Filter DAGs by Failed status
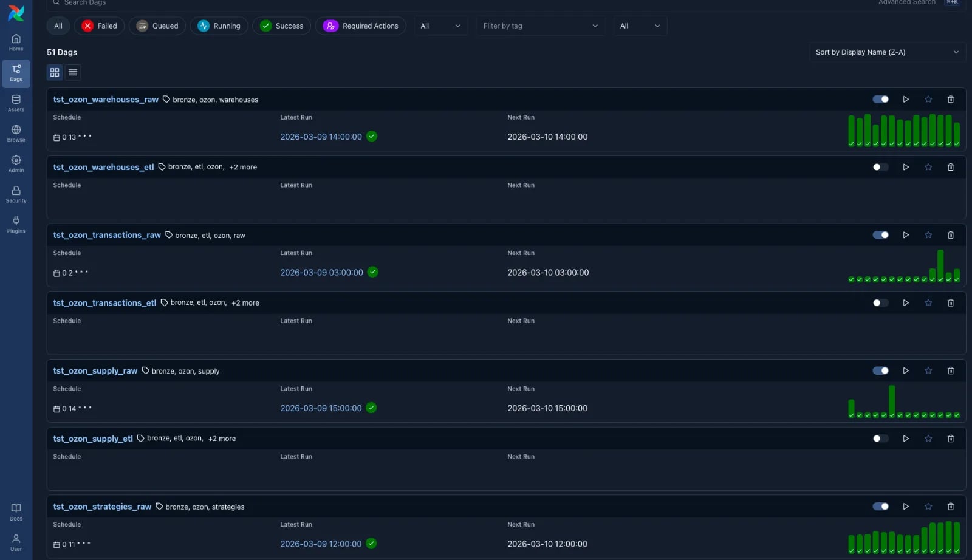The height and width of the screenshot is (560, 972). pyautogui.click(x=100, y=26)
